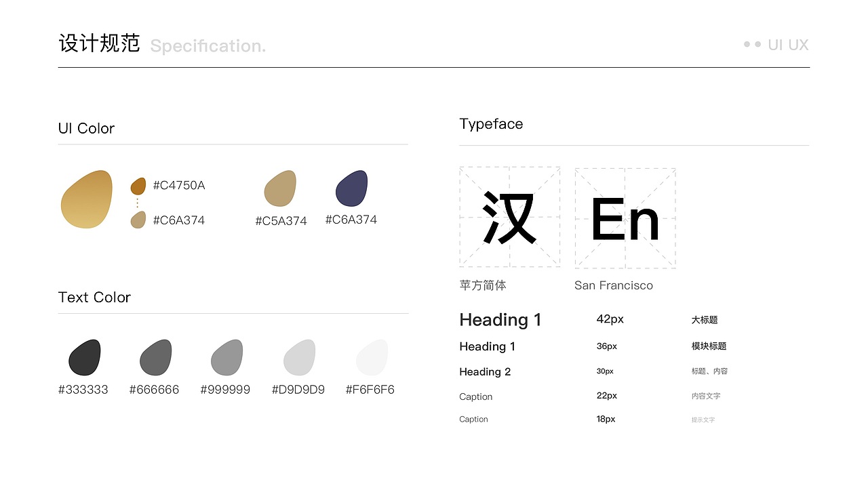Select the #666666 gray swatch
Screen dimensions: 868x488
pyautogui.click(x=156, y=357)
